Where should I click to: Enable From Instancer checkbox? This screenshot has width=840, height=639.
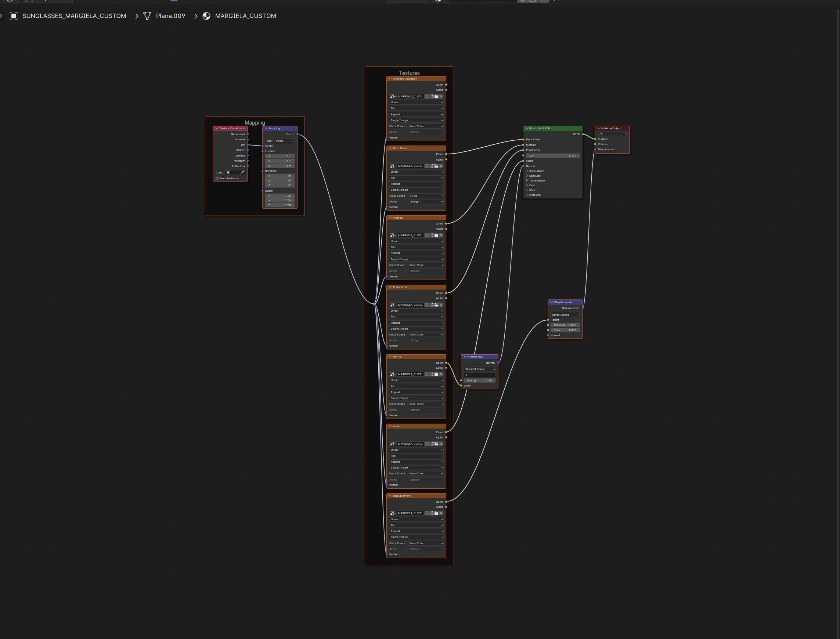[217, 178]
